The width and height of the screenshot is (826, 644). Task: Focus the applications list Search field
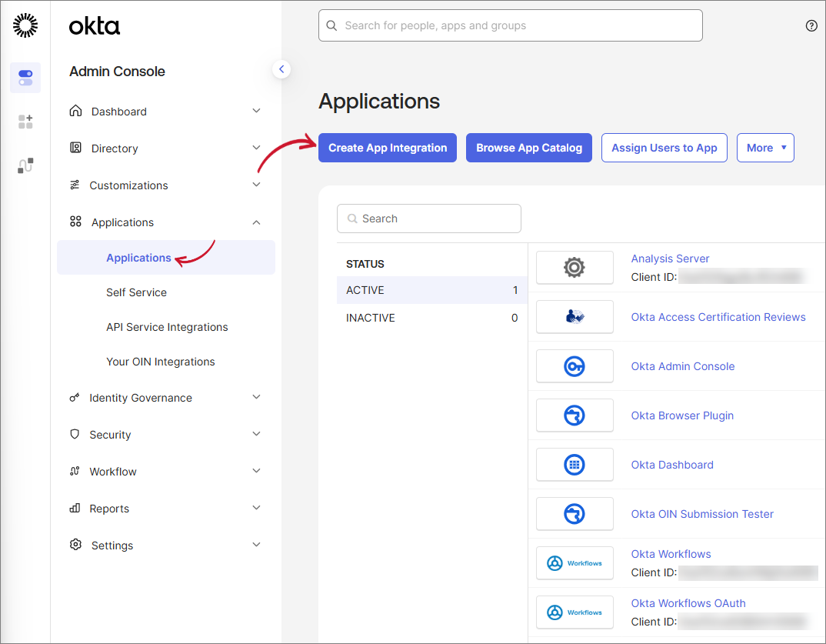pyautogui.click(x=429, y=219)
